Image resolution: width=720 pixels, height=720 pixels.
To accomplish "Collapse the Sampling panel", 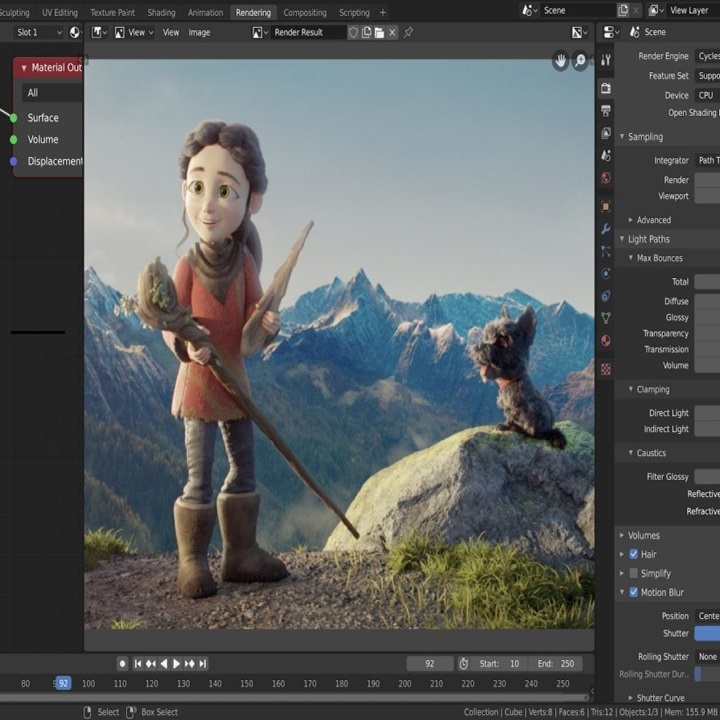I will pyautogui.click(x=645, y=137).
